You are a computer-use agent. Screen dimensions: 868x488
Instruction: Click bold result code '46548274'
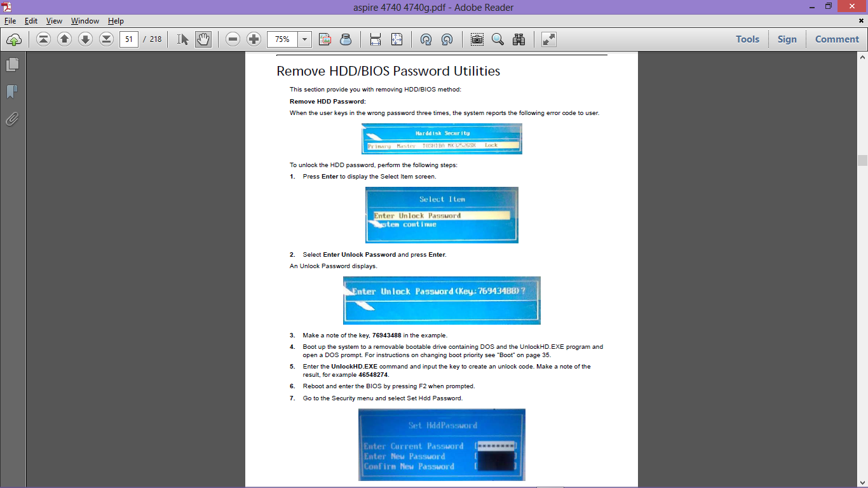click(373, 375)
